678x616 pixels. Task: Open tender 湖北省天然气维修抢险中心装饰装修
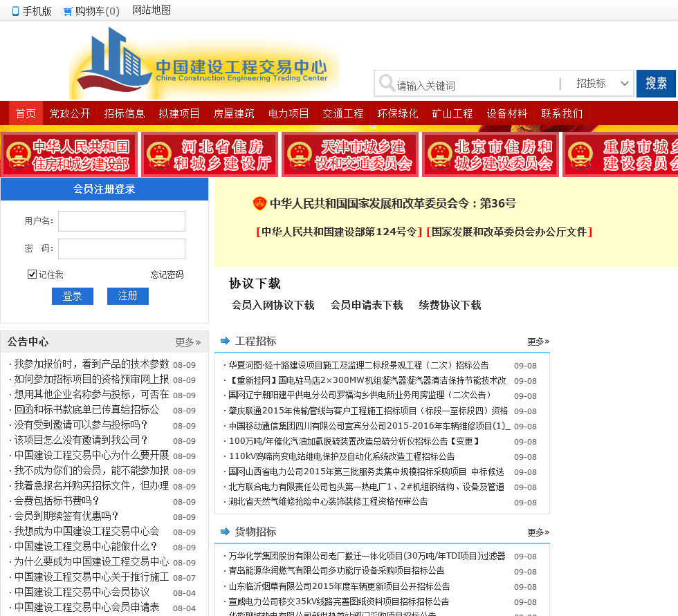point(328,501)
